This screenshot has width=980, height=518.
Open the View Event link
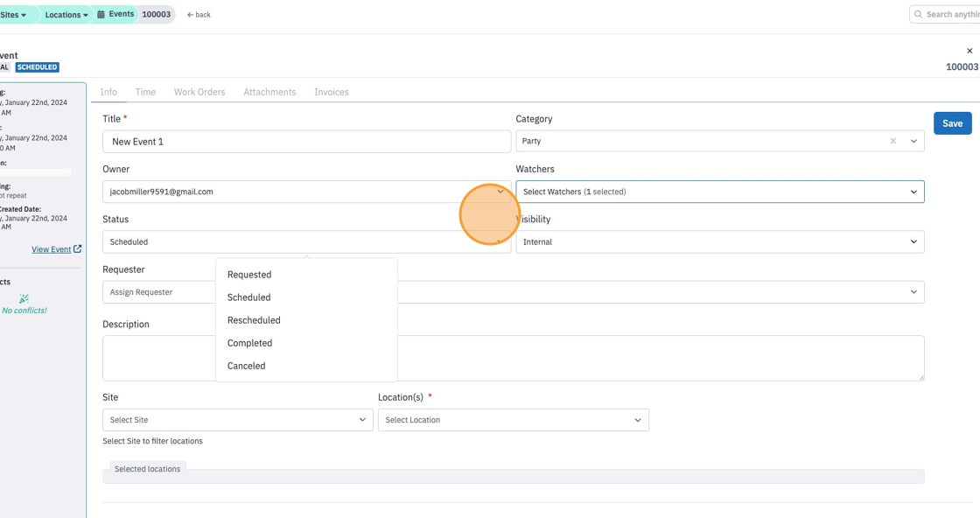point(56,249)
